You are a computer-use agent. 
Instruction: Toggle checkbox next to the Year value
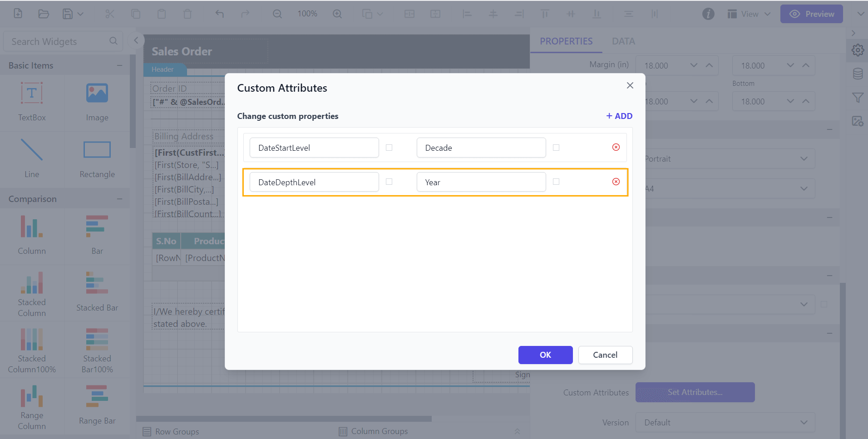click(x=556, y=181)
